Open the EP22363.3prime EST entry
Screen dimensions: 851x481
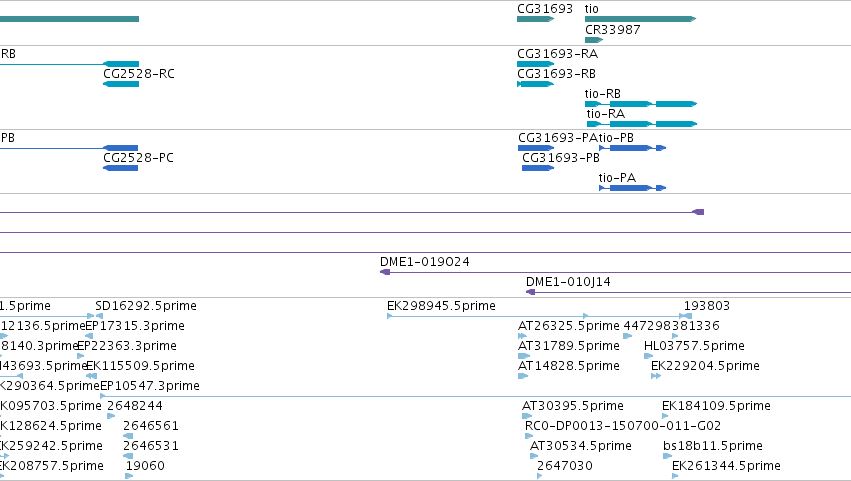81,356
